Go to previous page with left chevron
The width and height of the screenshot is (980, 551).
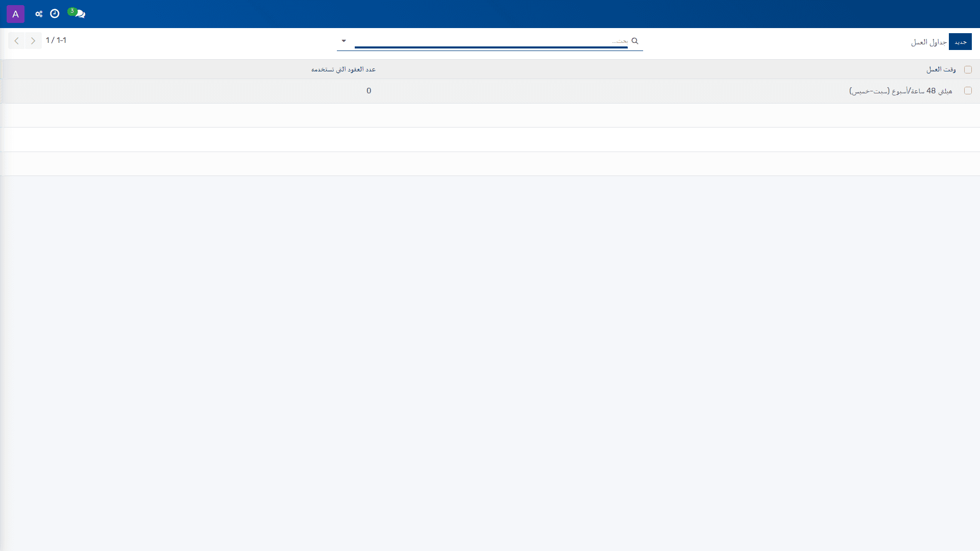16,41
